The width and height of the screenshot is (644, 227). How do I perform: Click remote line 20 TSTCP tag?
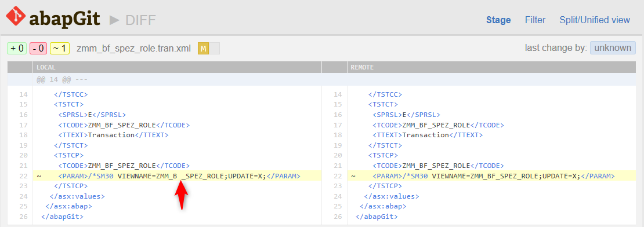383,155
